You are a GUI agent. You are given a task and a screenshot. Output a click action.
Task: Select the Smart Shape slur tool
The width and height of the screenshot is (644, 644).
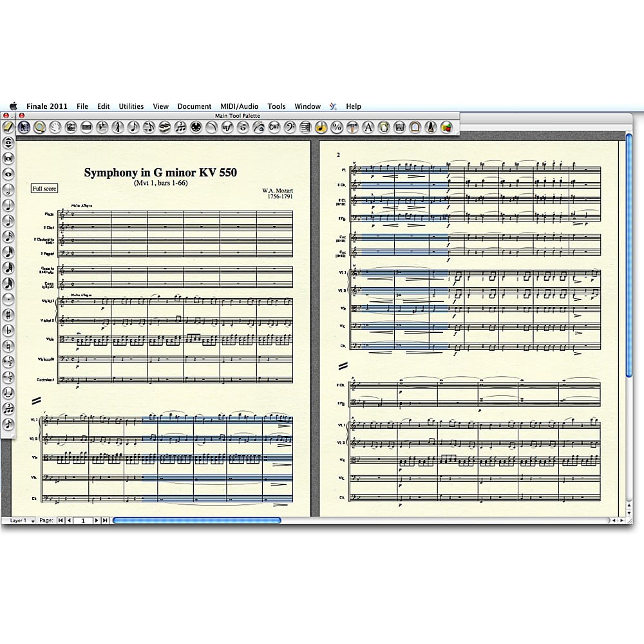point(211,128)
